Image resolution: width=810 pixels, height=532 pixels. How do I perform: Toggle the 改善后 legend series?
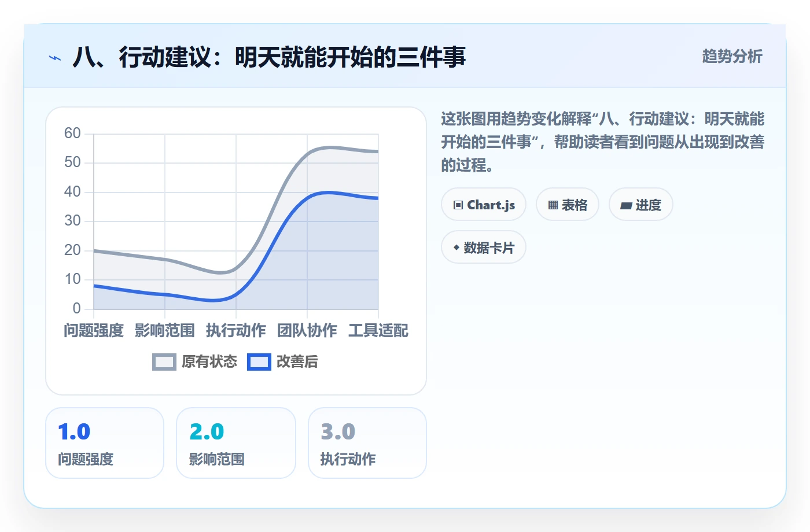(x=283, y=362)
